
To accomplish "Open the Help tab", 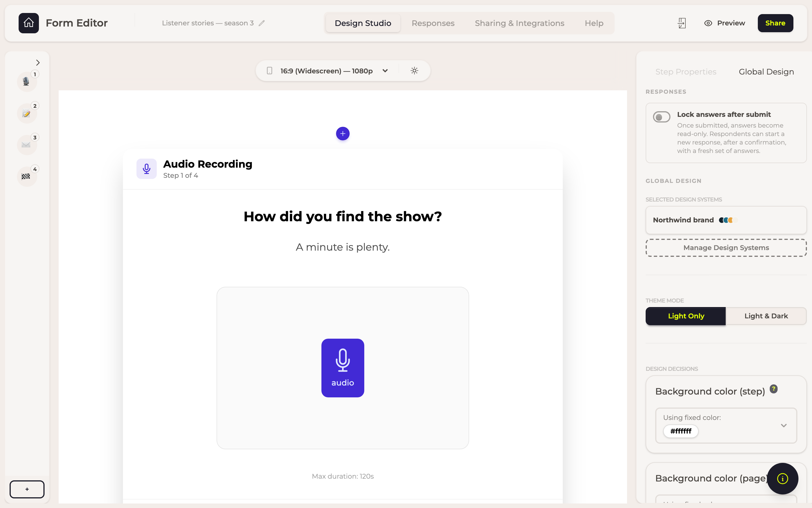I will tap(594, 23).
